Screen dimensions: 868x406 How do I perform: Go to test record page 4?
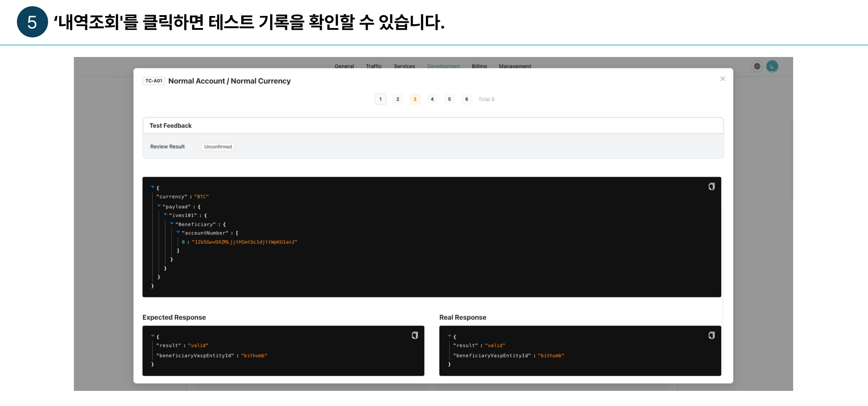432,99
